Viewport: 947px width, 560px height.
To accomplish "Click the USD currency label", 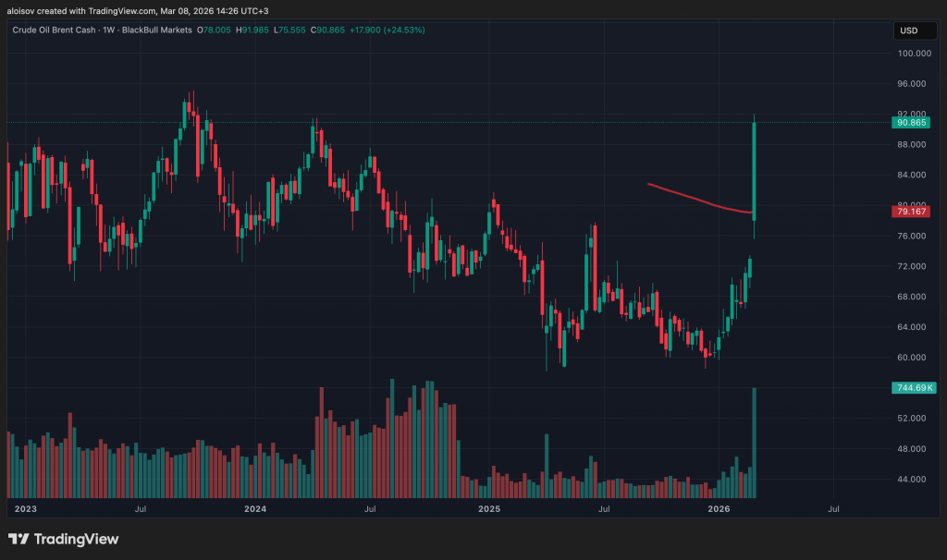I will click(x=908, y=30).
